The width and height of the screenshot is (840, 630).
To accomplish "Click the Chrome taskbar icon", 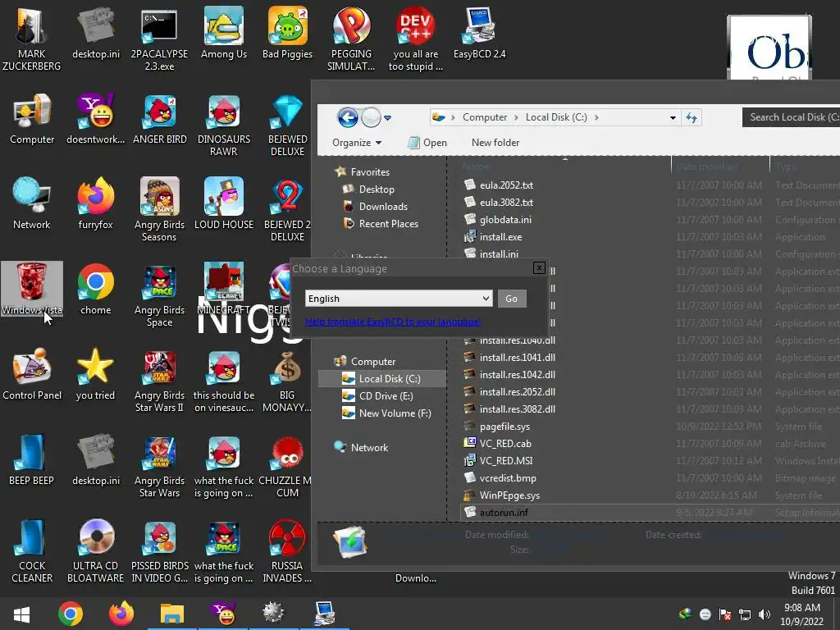I will [x=71, y=614].
